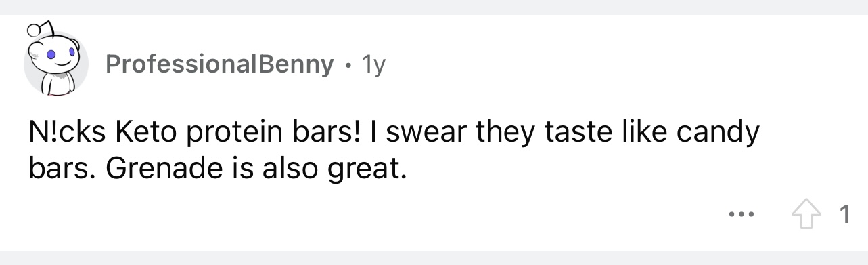868x265 pixels.
Task: Select the comment's first text line
Action: point(394,133)
